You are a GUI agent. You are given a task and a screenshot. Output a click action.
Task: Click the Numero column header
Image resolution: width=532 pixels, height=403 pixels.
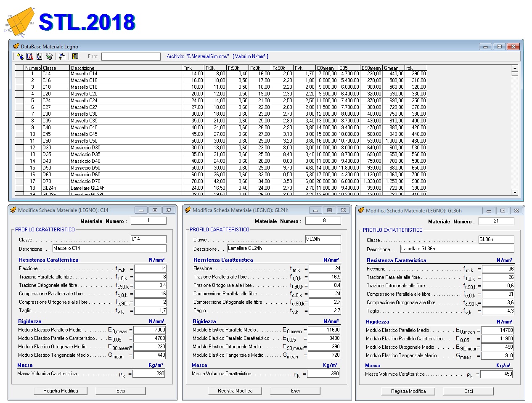click(33, 68)
